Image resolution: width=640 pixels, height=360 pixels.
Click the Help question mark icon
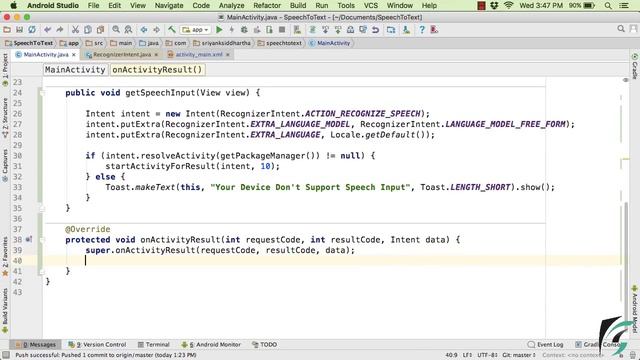click(x=422, y=30)
